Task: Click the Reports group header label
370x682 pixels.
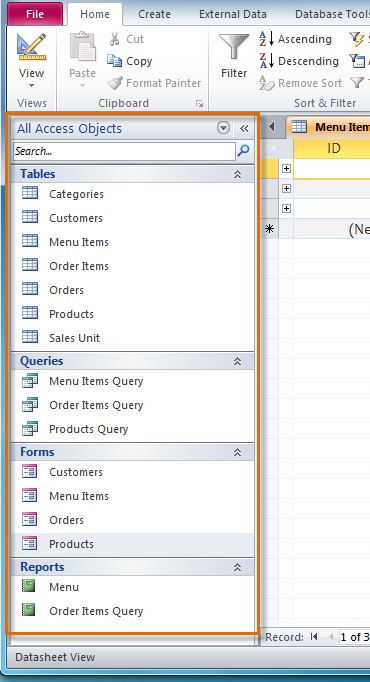Action: [x=42, y=567]
